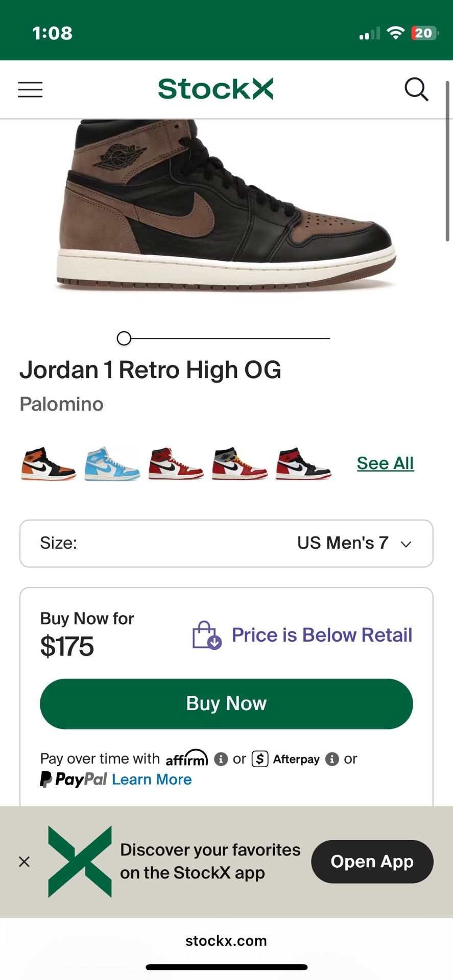Select the orange and black Jordan thumbnail
The width and height of the screenshot is (453, 980).
[49, 463]
